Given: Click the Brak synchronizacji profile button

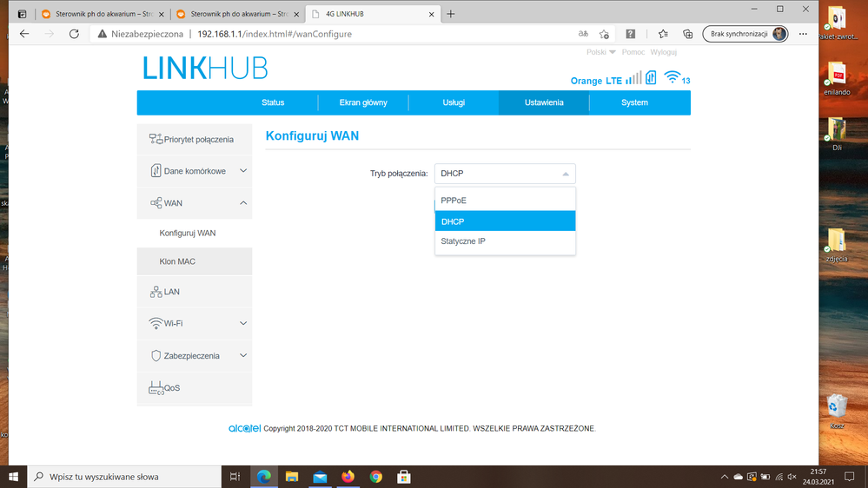Looking at the screenshot, I should click(745, 34).
